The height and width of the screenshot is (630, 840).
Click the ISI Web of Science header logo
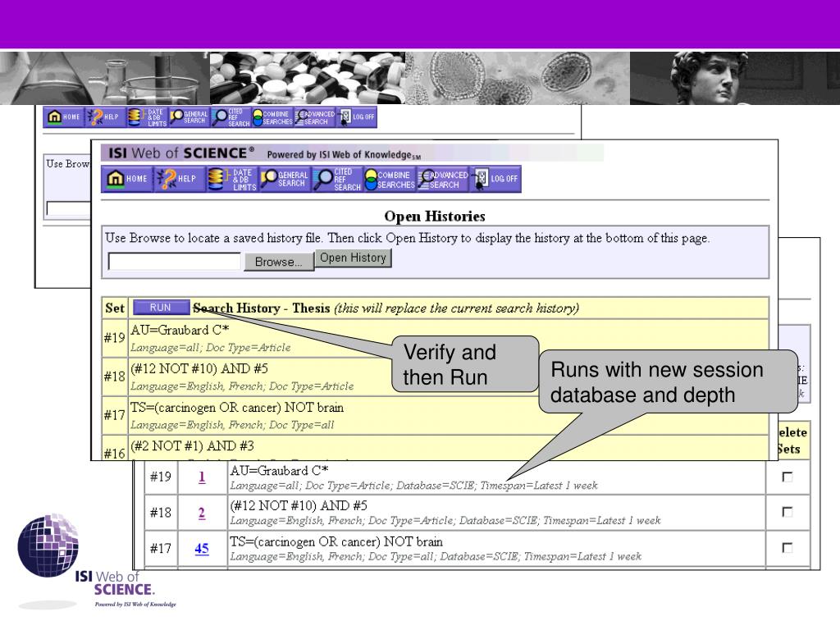click(181, 153)
